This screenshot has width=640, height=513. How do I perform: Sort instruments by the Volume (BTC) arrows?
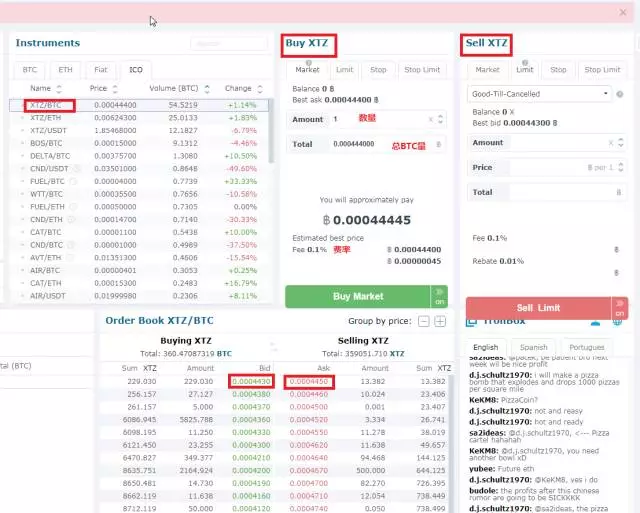(207, 89)
